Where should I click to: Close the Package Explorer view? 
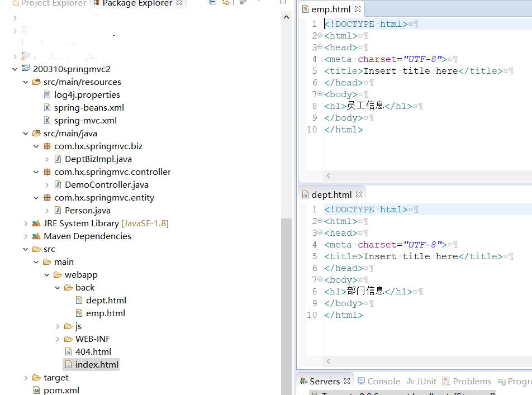pyautogui.click(x=179, y=2)
